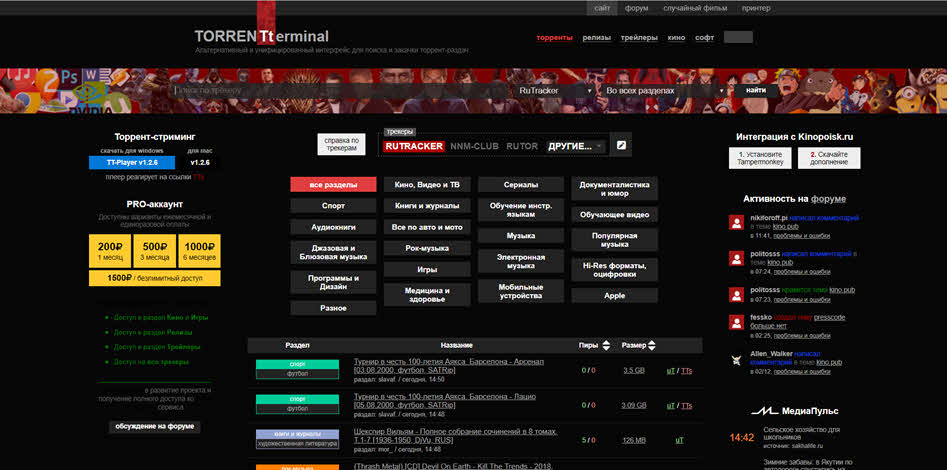
Task: Open форуме link in Активность heading
Action: point(828,199)
